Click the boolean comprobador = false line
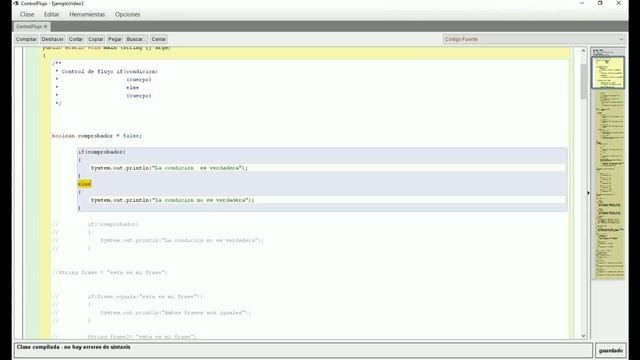This screenshot has width=640, height=360. (97, 136)
